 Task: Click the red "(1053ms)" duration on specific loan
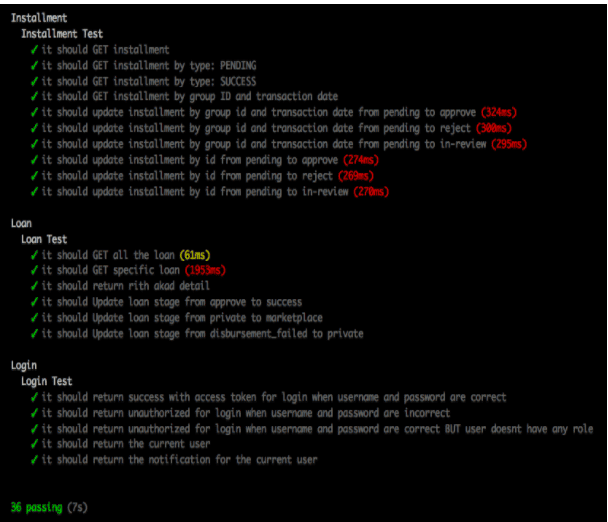coord(203,270)
